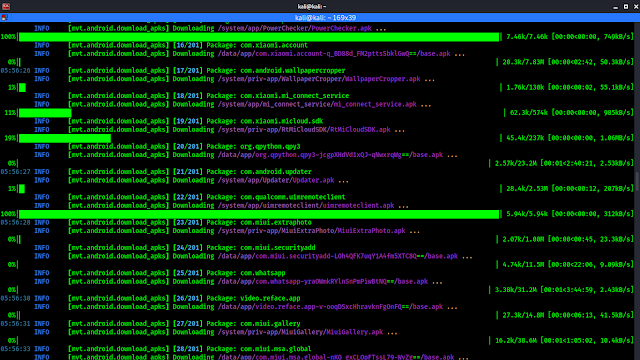The height and width of the screenshot is (360, 640).
Task: Click the line 'Package: com.xiaomi.account'
Action: coord(257,45)
